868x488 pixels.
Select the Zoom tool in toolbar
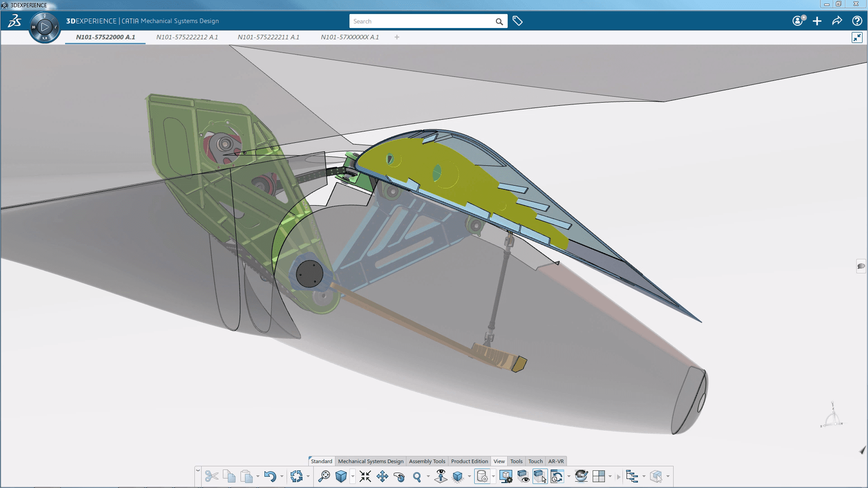(417, 476)
